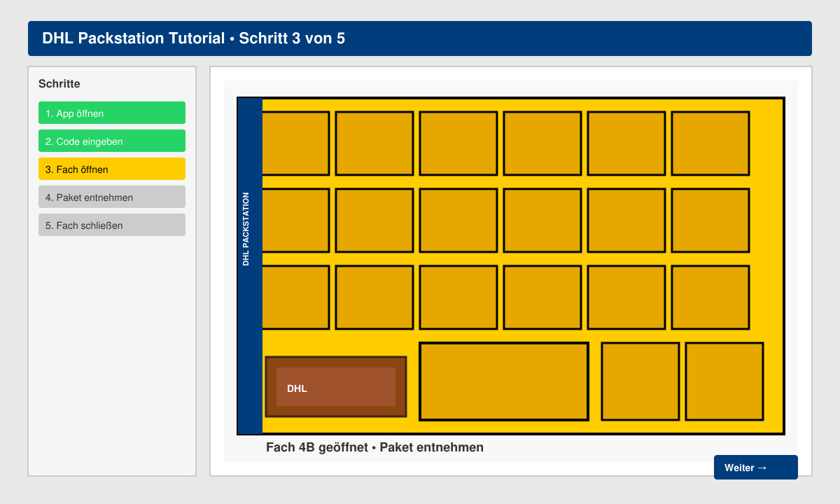Click the bottom-right compartment of the Packstation
This screenshot has width=840, height=504.
pos(724,381)
